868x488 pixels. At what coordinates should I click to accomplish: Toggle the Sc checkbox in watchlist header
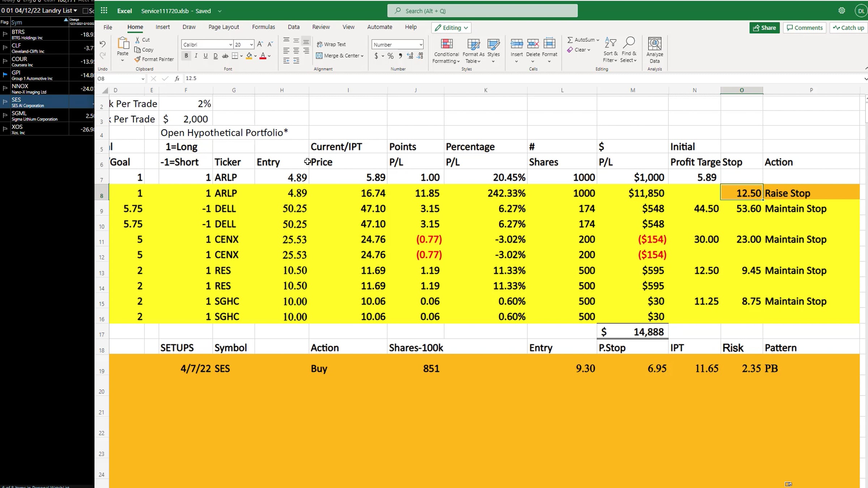tap(86, 11)
